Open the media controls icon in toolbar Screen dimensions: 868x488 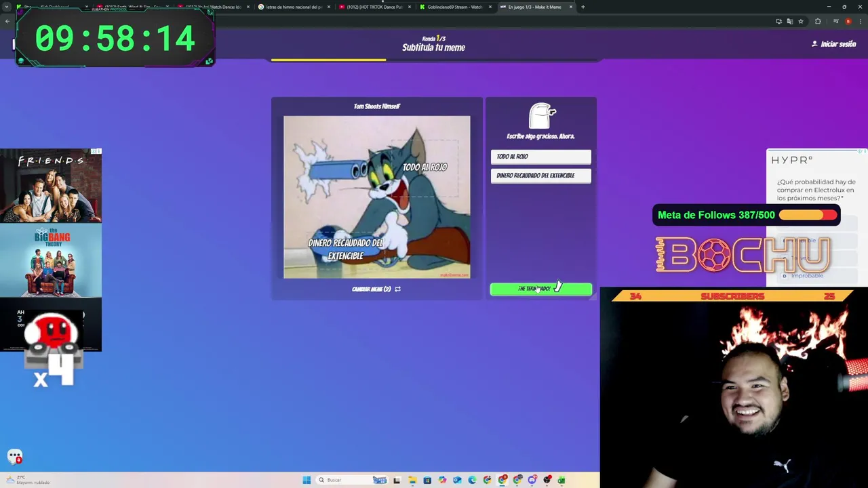[x=836, y=21]
